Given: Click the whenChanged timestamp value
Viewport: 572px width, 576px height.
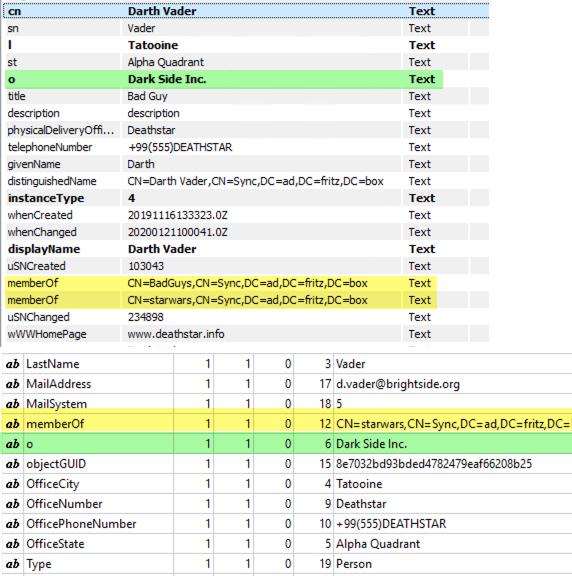Looking at the screenshot, I should coord(177,232).
